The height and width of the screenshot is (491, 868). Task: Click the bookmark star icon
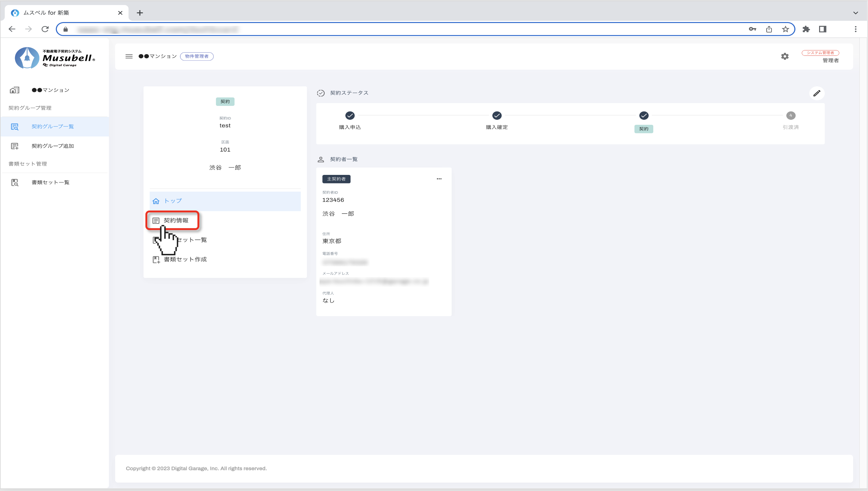click(x=785, y=29)
